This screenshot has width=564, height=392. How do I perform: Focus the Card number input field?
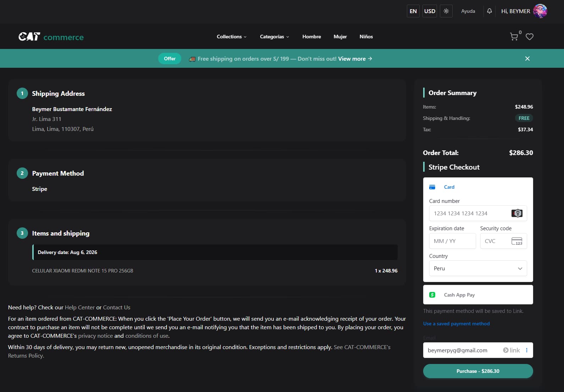(478, 213)
